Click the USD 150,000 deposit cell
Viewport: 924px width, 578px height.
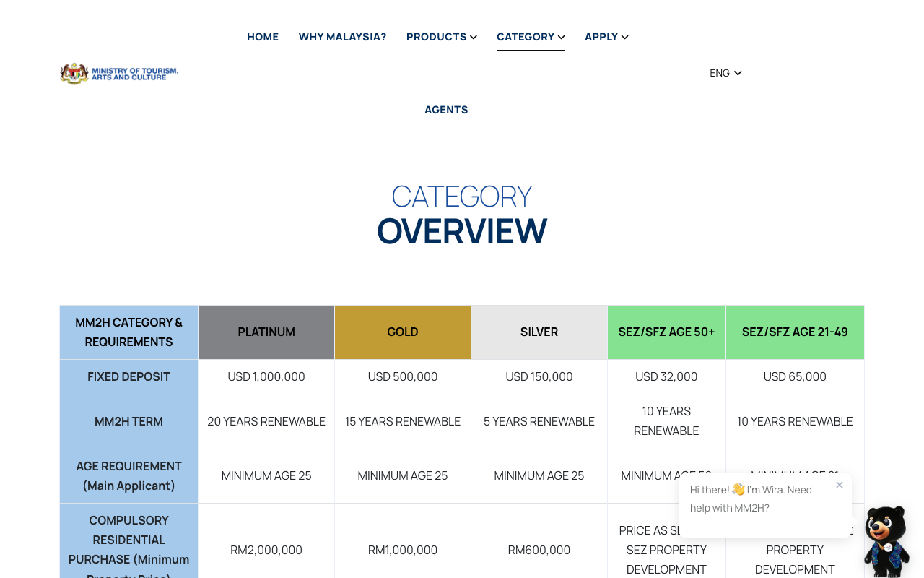click(539, 376)
